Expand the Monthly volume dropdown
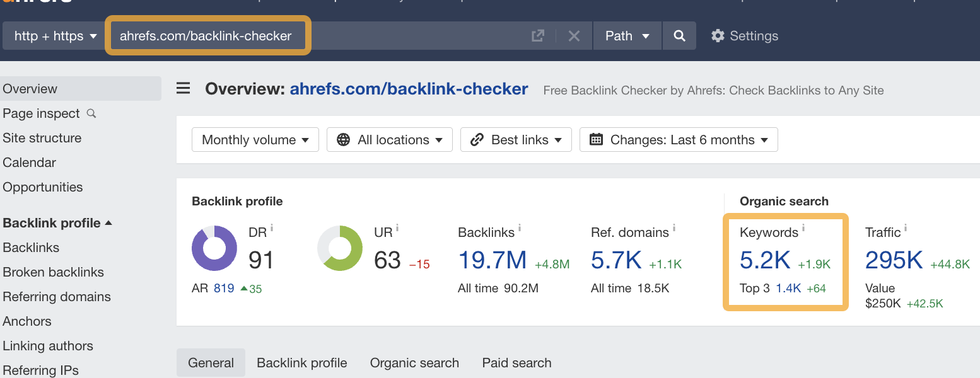980x378 pixels. (255, 140)
